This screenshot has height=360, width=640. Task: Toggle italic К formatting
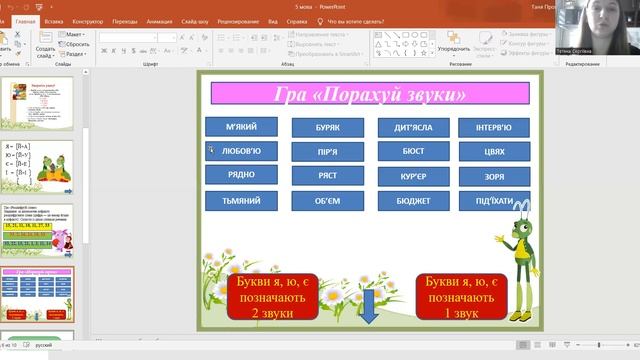coord(114,51)
